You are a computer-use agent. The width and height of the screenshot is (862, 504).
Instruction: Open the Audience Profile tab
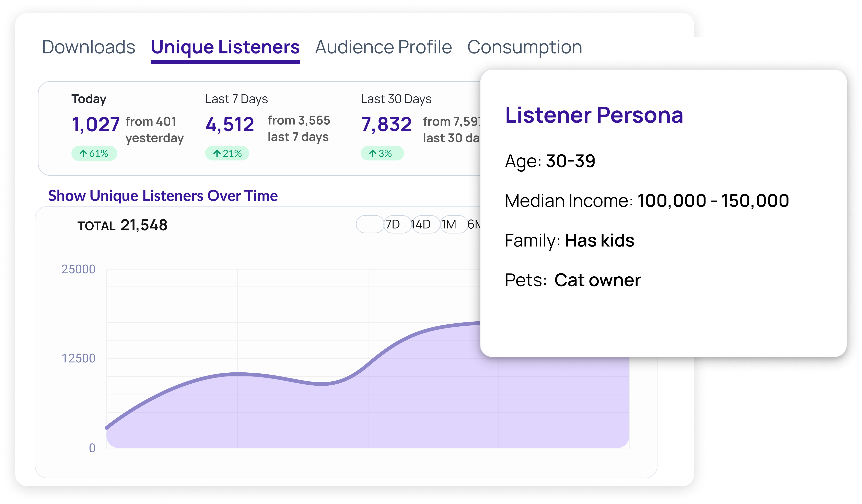click(383, 47)
